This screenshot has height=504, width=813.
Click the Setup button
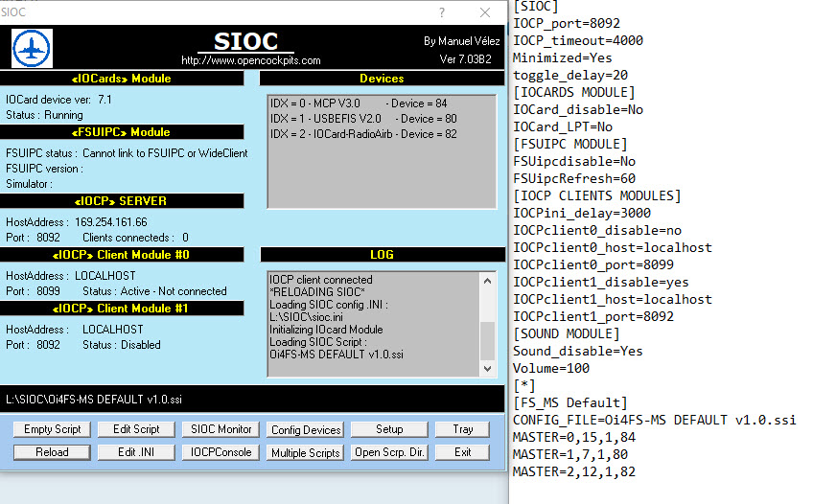[x=389, y=429]
